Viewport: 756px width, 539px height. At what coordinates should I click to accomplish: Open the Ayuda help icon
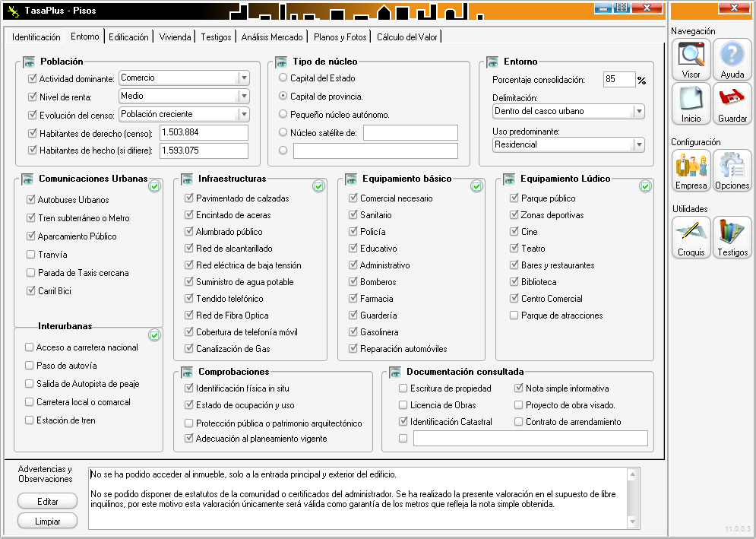click(x=732, y=59)
